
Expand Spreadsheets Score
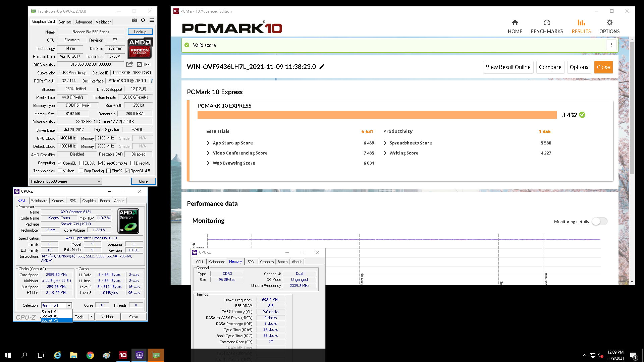click(x=385, y=143)
